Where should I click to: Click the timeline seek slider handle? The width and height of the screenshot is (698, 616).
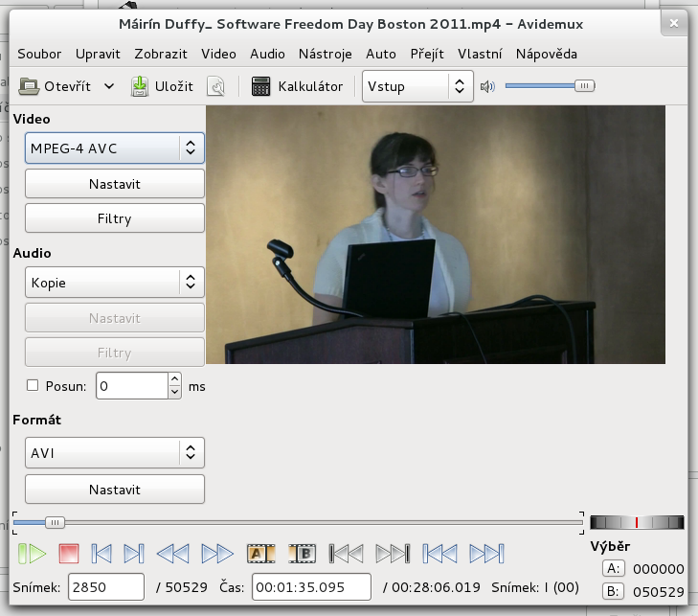[x=55, y=522]
